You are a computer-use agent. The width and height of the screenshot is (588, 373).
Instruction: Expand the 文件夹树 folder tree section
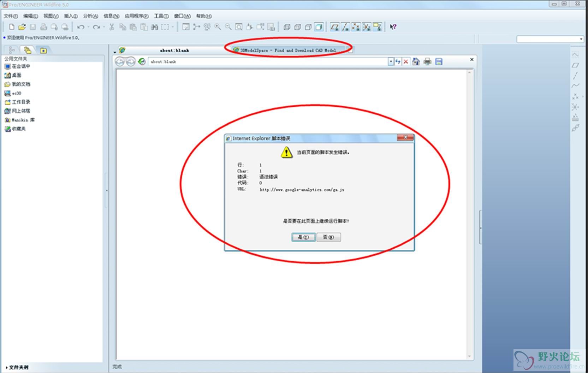17,367
